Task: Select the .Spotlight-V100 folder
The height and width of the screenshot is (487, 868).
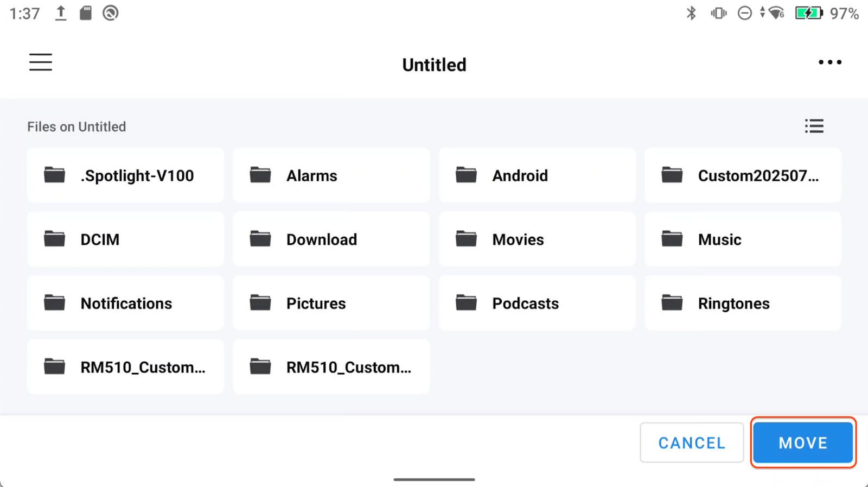Action: point(125,175)
